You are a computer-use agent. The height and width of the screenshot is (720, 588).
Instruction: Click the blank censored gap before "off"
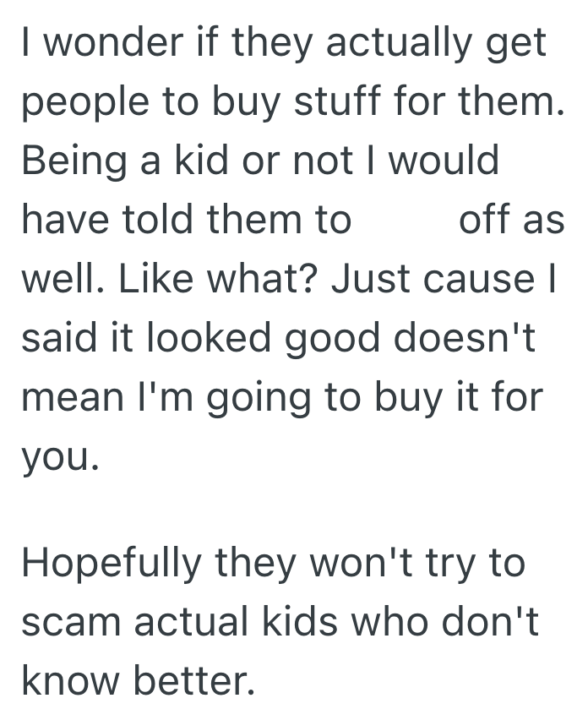404,220
